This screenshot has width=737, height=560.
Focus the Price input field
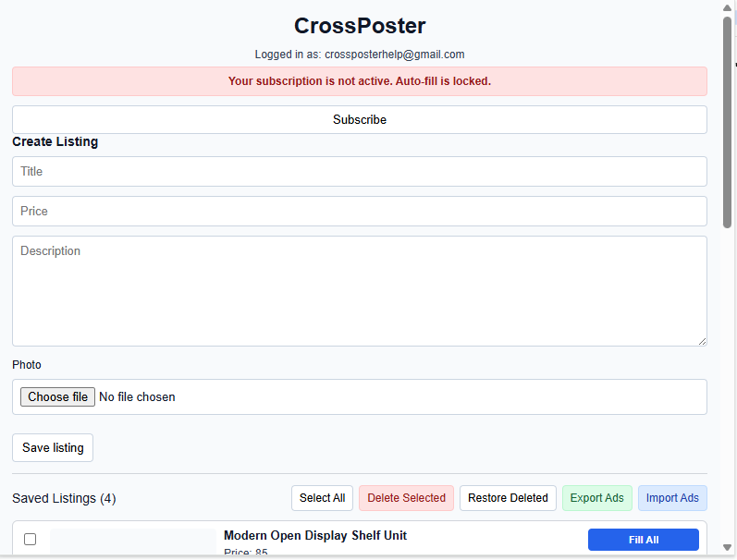pos(360,211)
